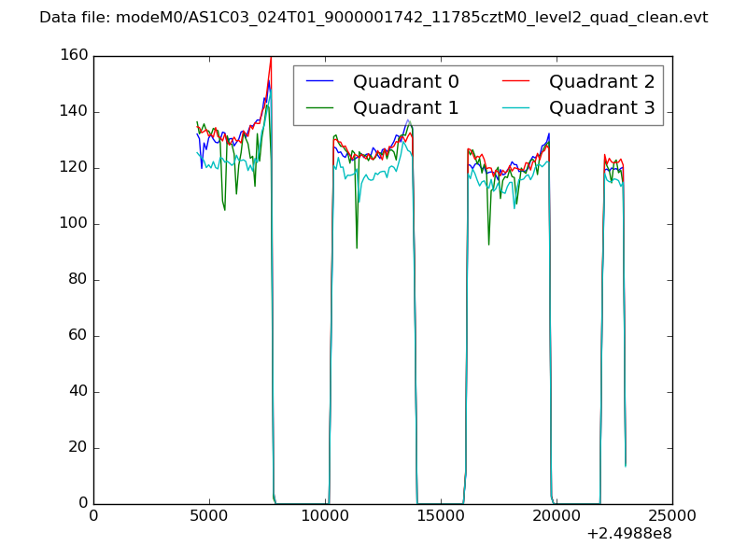The height and width of the screenshot is (560, 747).
Task: Click the 10000 x-axis tick label
Action: point(325,515)
